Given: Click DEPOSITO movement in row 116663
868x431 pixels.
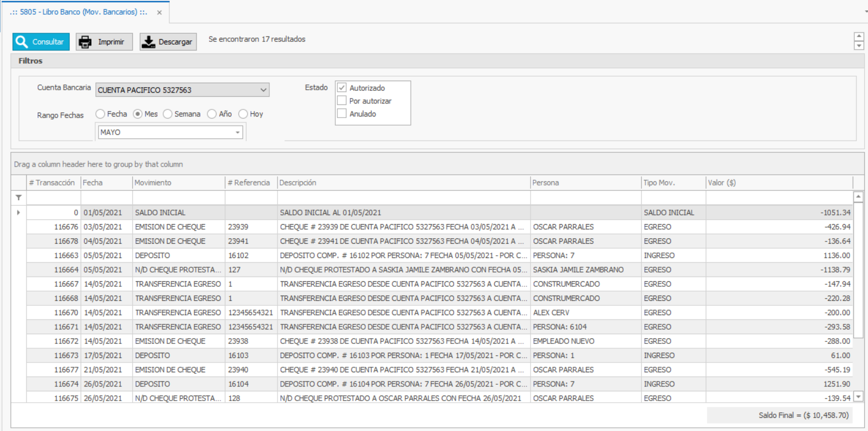Looking at the screenshot, I should coord(178,255).
